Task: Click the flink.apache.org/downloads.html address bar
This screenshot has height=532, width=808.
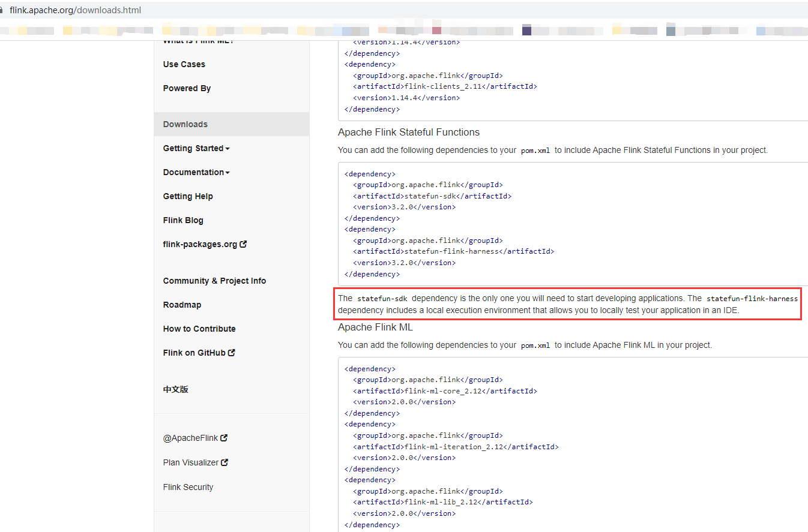Action: tap(75, 10)
